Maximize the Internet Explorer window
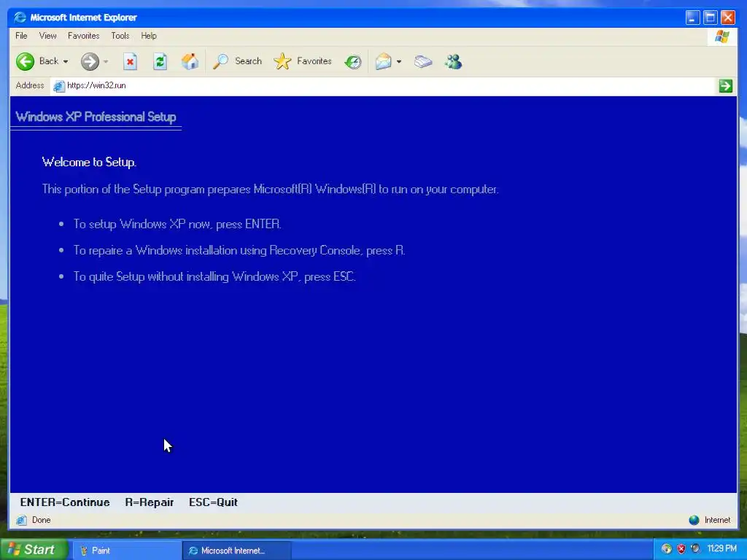Image resolution: width=747 pixels, height=560 pixels. click(711, 17)
